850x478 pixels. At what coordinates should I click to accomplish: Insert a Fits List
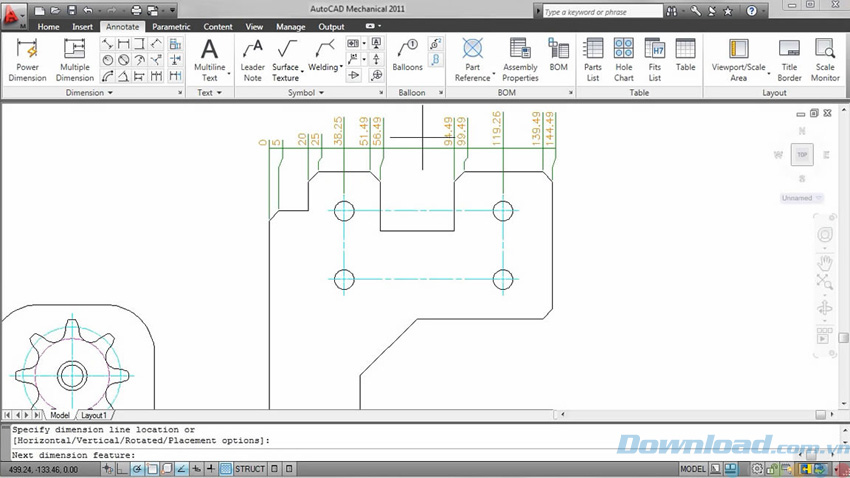[655, 60]
